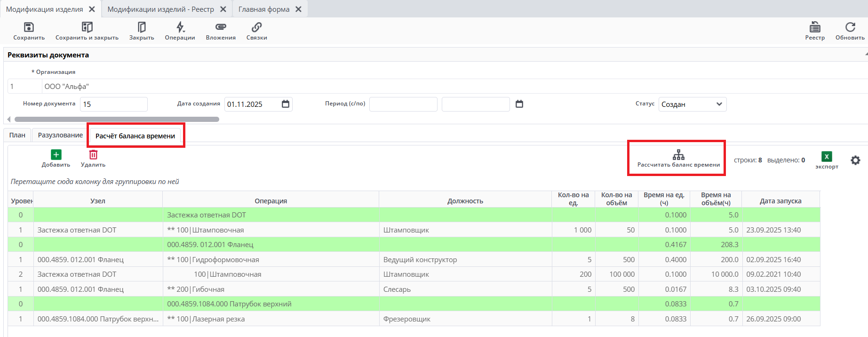Switch to the План tab
The image size is (868, 337).
click(17, 135)
